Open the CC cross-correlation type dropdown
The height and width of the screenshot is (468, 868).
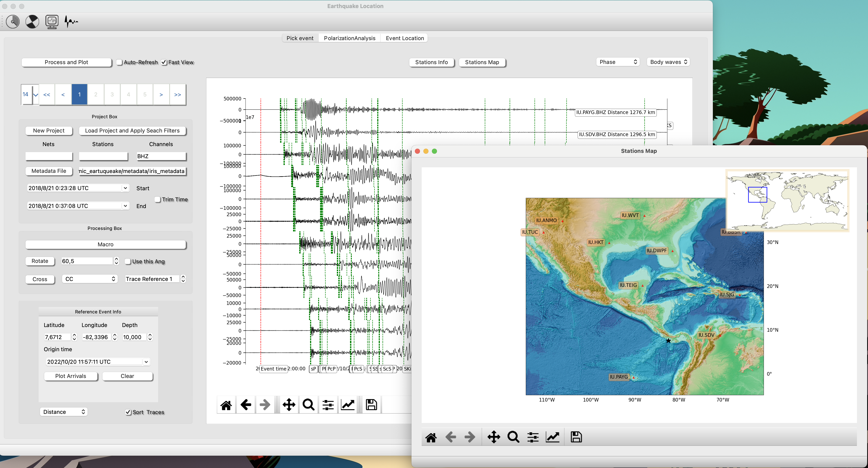click(90, 279)
